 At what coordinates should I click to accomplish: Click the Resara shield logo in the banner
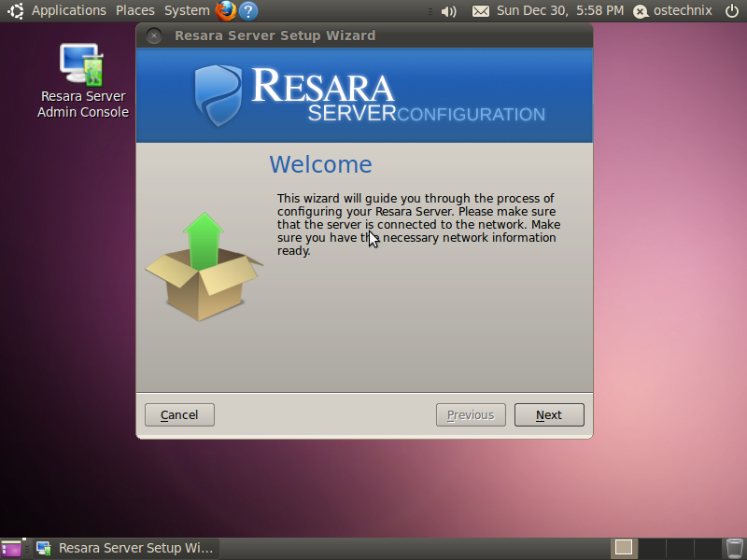pyautogui.click(x=218, y=95)
